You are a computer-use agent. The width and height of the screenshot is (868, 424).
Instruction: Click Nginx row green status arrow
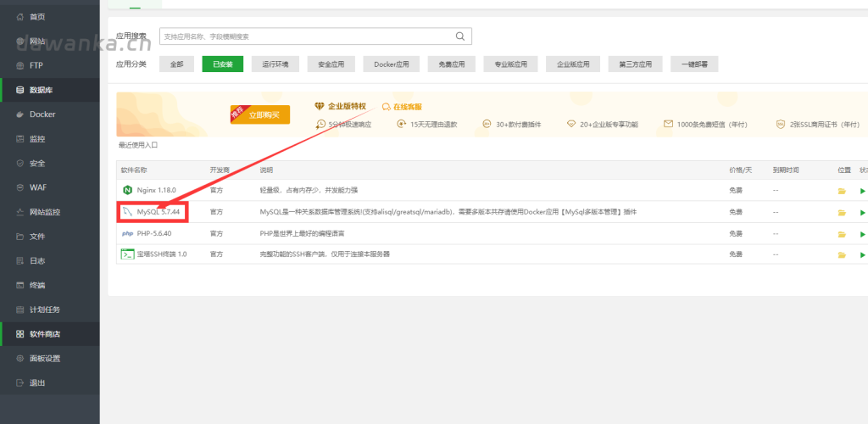point(862,191)
